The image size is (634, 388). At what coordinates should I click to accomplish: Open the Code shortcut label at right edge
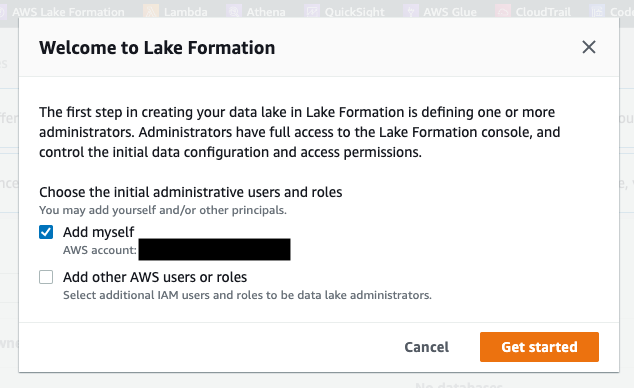pos(621,12)
